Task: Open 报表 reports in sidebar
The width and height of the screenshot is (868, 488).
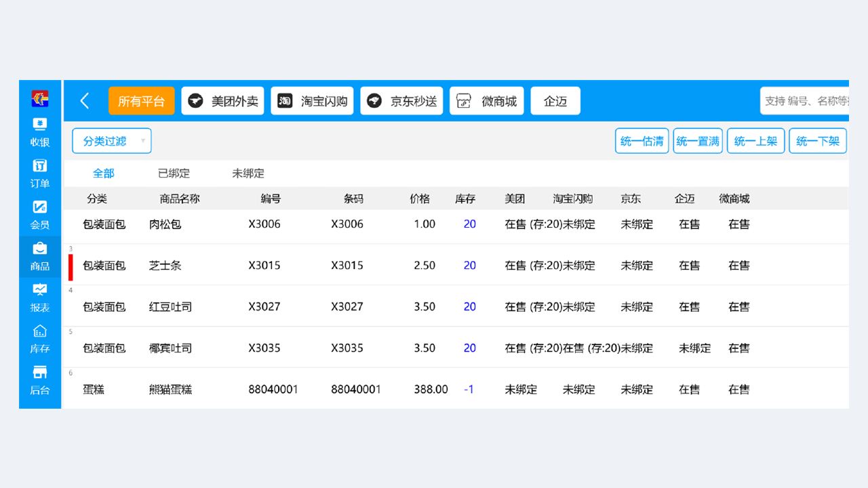Action: point(40,298)
